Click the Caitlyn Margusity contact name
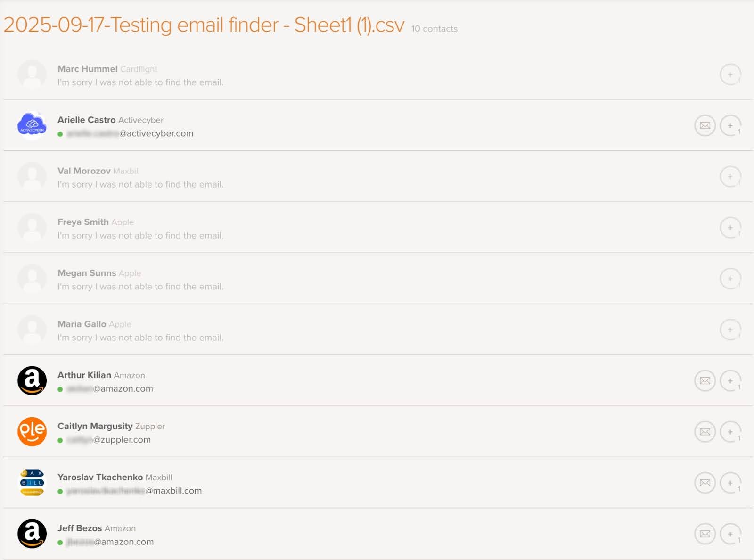Viewport: 754px width, 560px height. tap(95, 426)
